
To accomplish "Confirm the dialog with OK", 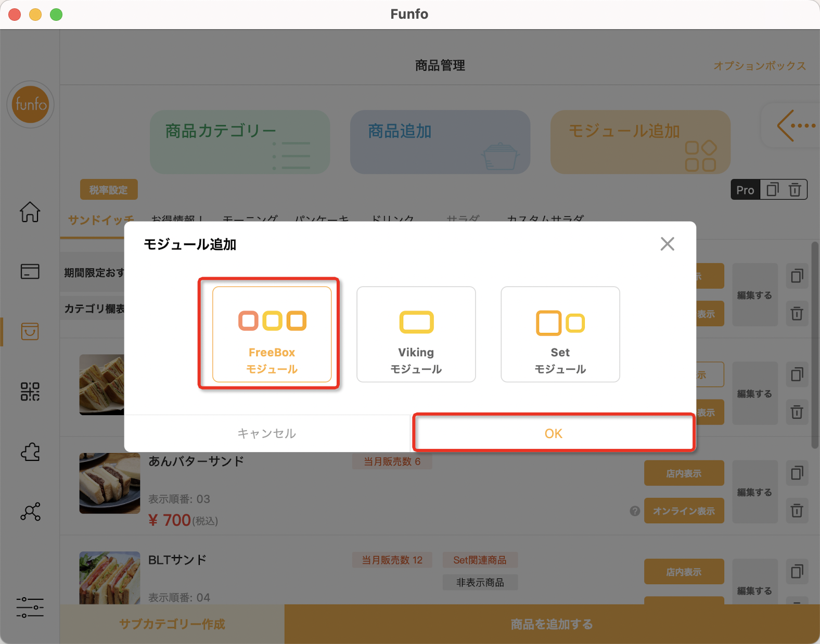I will pos(554,433).
